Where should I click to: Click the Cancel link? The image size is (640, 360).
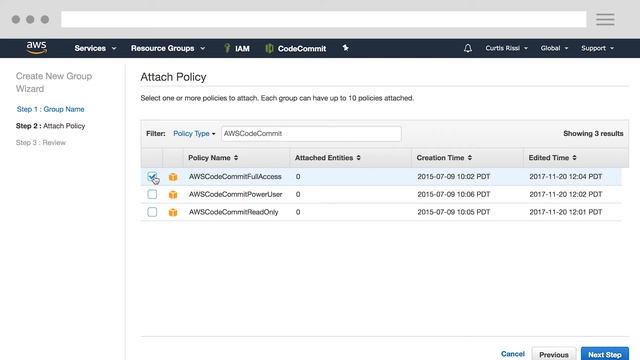coord(513,354)
